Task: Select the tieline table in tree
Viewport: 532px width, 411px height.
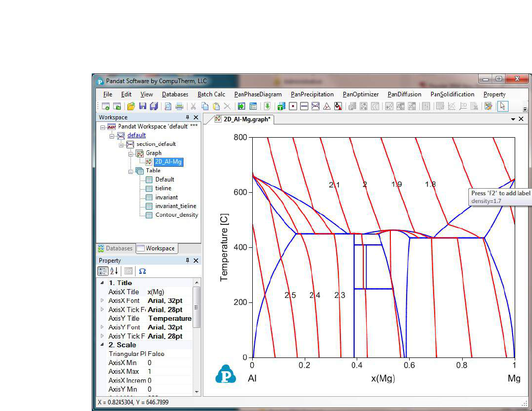Action: pos(163,188)
